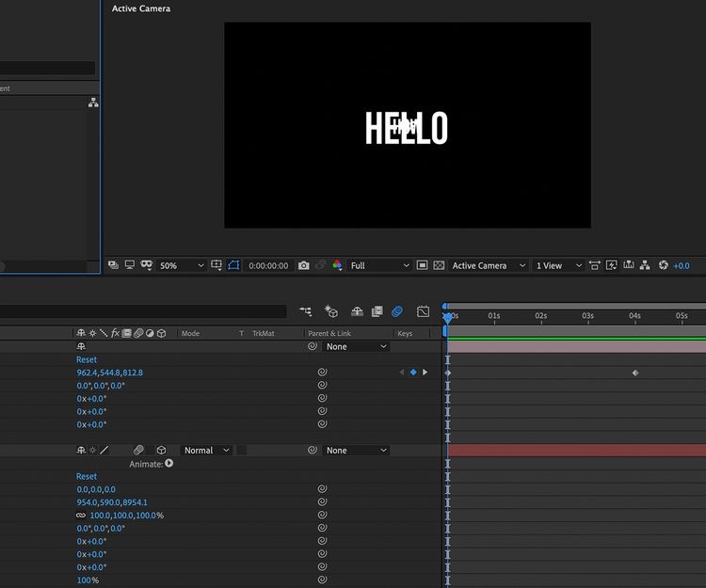
Task: Click the Composition Mini-Flowchart icon
Action: 306,311
